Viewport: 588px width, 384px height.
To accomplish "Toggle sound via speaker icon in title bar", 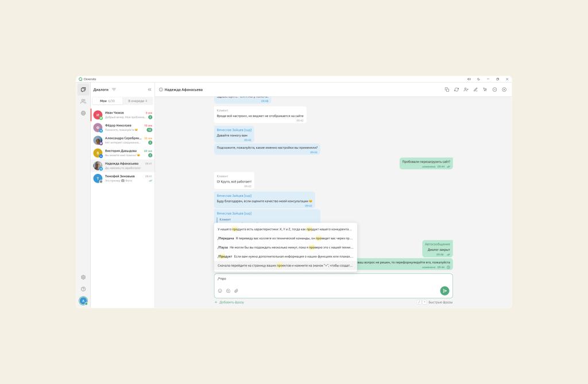I will click(x=469, y=79).
